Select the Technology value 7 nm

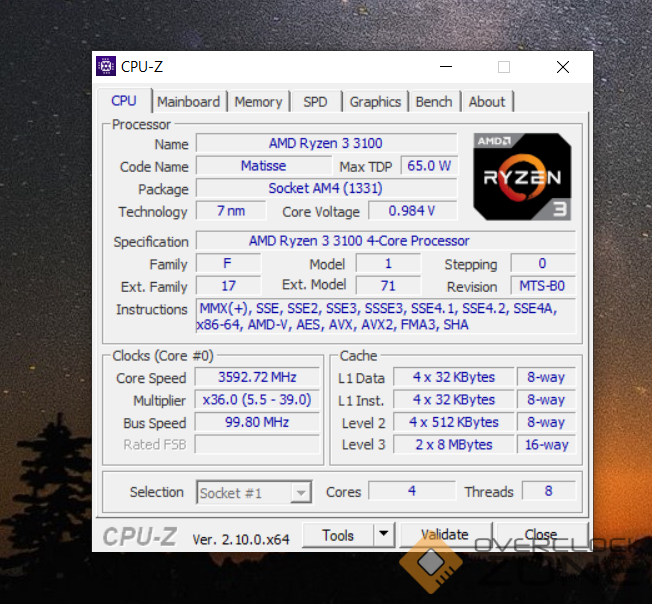click(231, 211)
